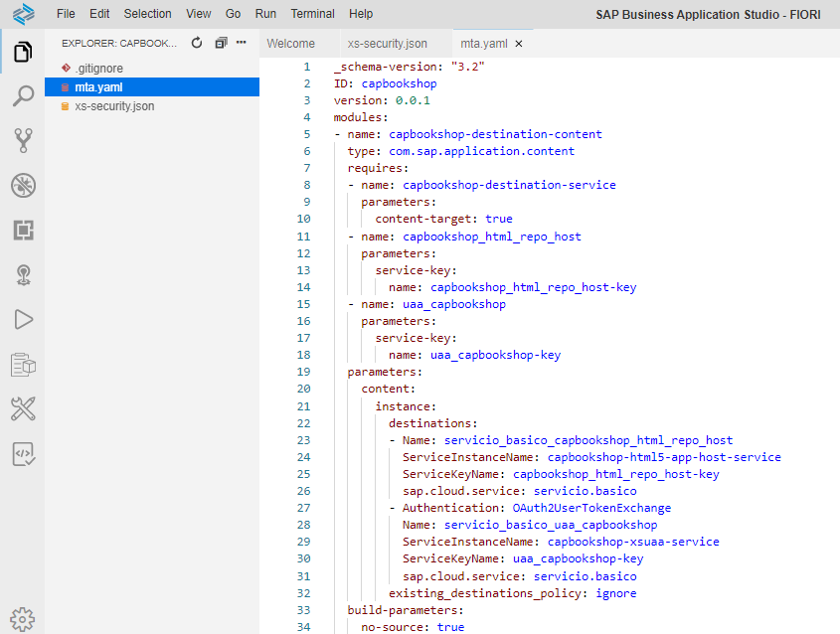Open the Extensions view in the activity bar

click(x=22, y=231)
